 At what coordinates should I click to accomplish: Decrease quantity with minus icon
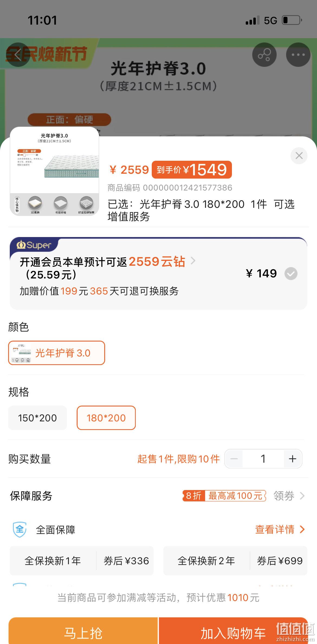point(234,459)
